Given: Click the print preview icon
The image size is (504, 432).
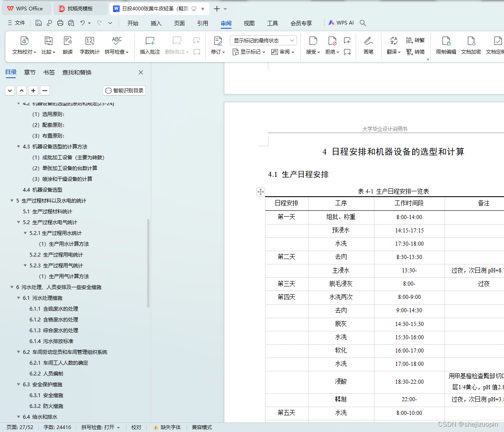Looking at the screenshot, I should click(71, 23).
